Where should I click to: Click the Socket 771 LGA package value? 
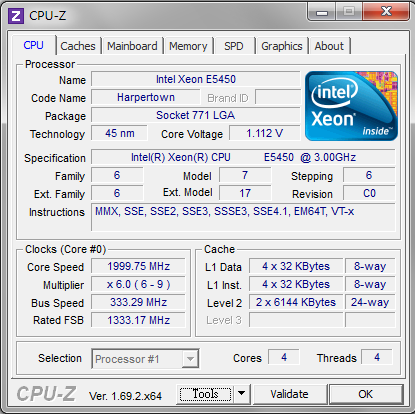196,115
